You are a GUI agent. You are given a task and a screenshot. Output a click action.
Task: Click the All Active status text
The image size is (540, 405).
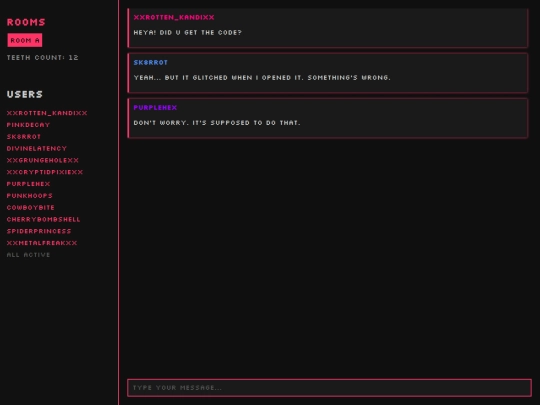coord(28,255)
